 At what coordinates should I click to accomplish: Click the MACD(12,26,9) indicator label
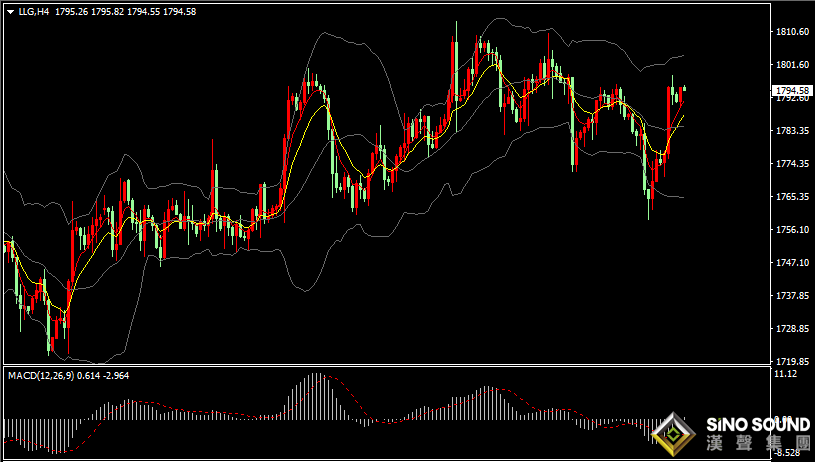[x=41, y=375]
